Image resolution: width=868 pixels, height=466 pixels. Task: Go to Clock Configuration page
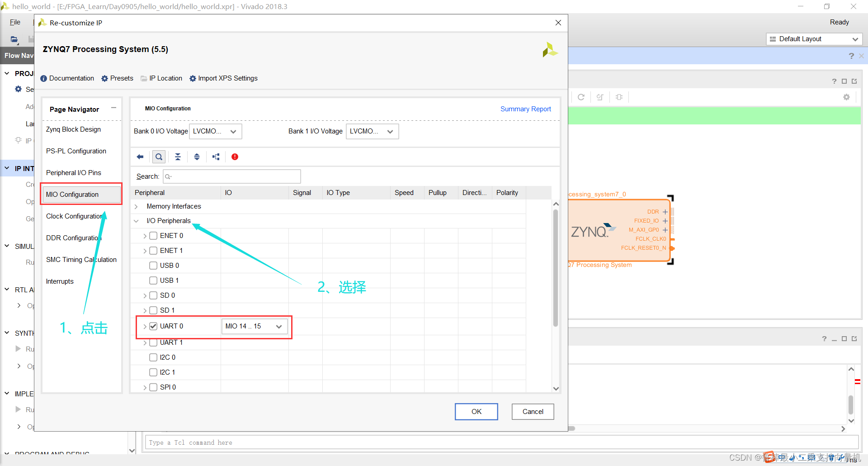[x=74, y=216]
